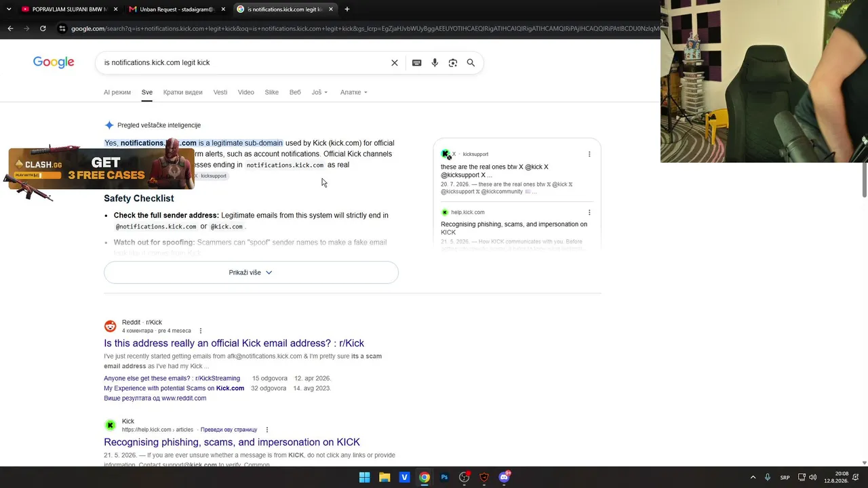Focus the Google search input field

(244, 63)
